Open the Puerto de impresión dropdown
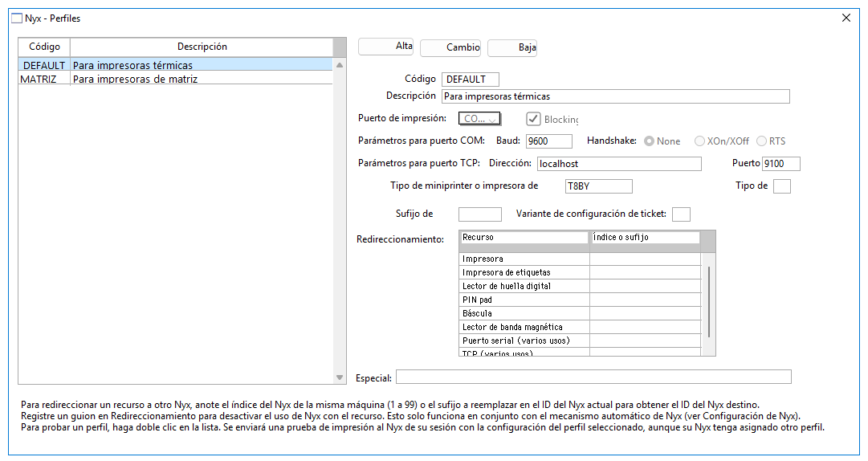 pos(479,118)
